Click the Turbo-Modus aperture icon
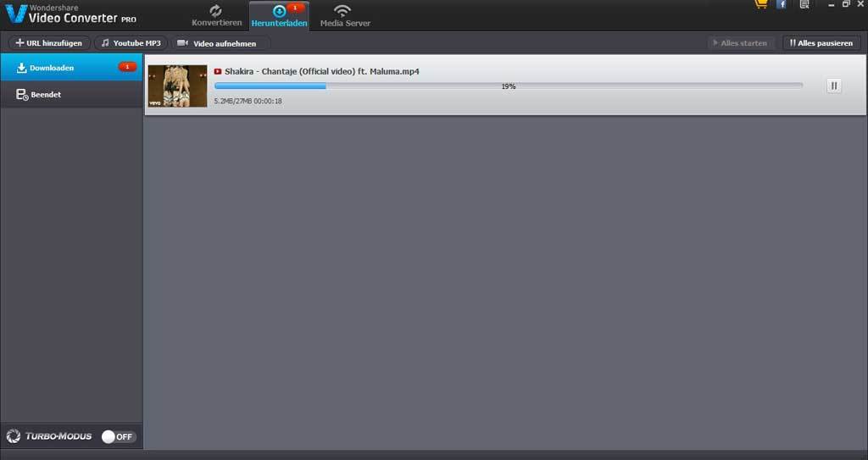Image resolution: width=868 pixels, height=460 pixels. click(x=14, y=436)
